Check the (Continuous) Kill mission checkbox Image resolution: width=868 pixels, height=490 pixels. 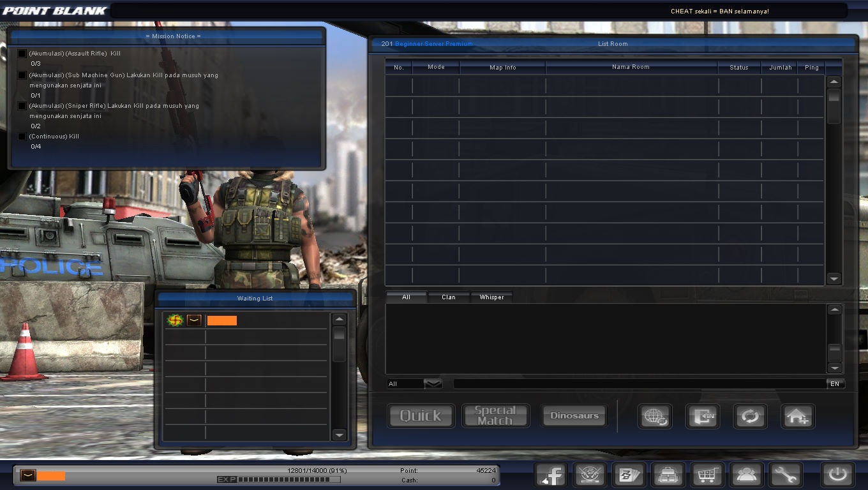click(x=21, y=137)
